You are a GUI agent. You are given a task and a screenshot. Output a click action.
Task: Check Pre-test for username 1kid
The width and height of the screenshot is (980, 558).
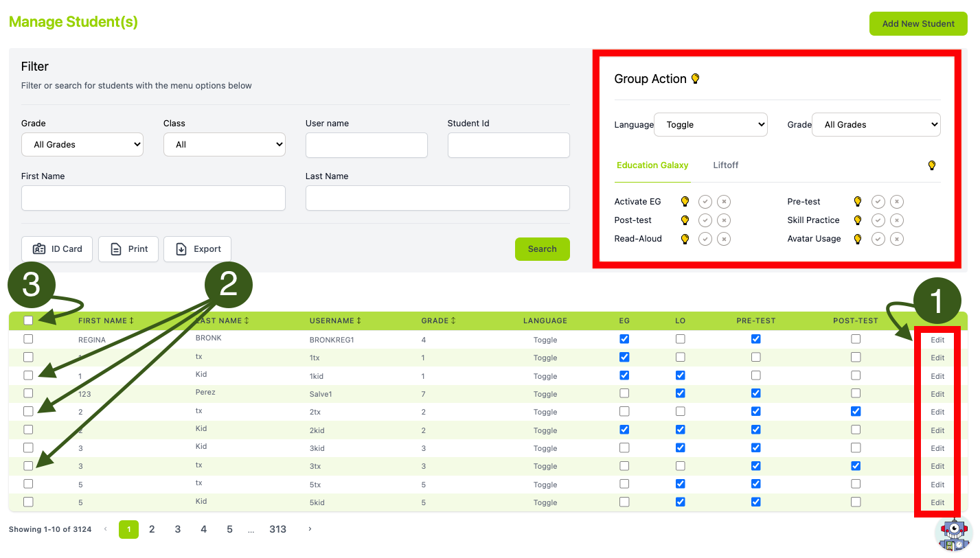(755, 375)
